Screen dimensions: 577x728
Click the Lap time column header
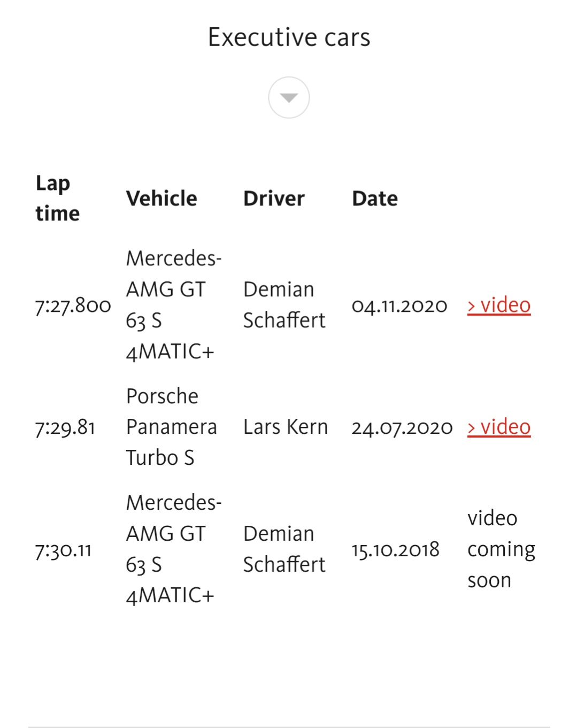click(57, 198)
